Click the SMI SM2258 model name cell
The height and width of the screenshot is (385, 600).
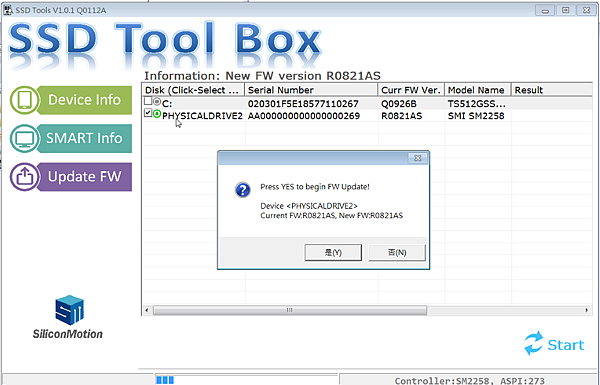(476, 116)
